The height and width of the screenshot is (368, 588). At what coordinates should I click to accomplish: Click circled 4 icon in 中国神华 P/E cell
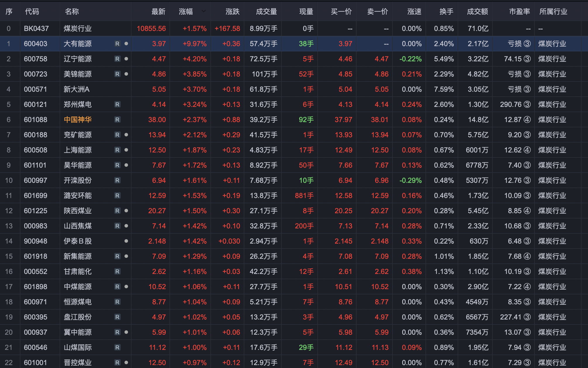click(x=527, y=120)
